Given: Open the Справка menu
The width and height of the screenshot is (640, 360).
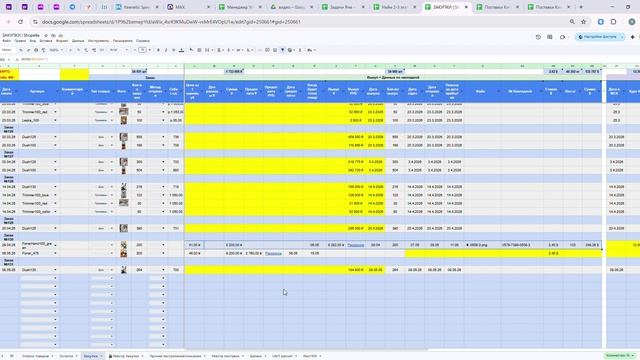Looking at the screenshot, I should [x=142, y=41].
